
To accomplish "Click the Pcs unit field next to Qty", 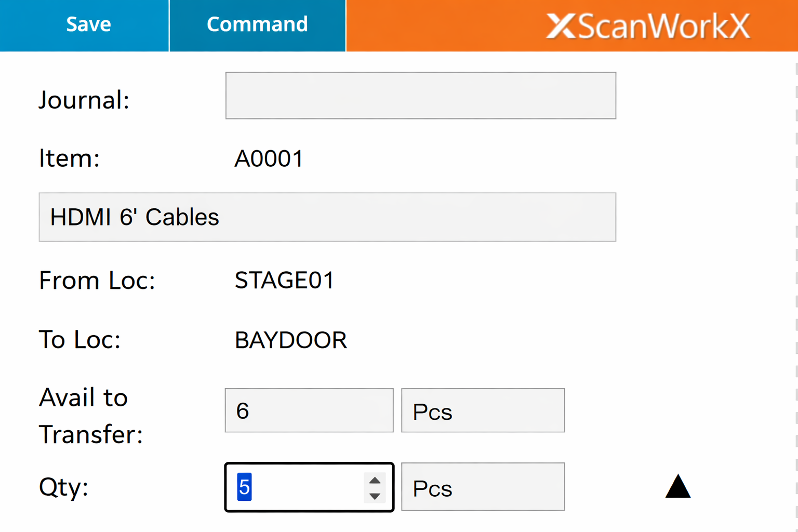I will pos(483,487).
